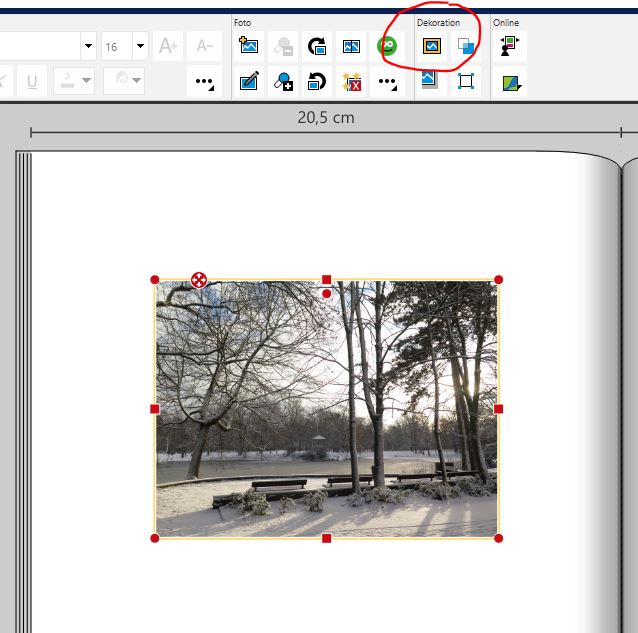
Task: Expand more Foto options three-dots button
Action: pyautogui.click(x=387, y=81)
